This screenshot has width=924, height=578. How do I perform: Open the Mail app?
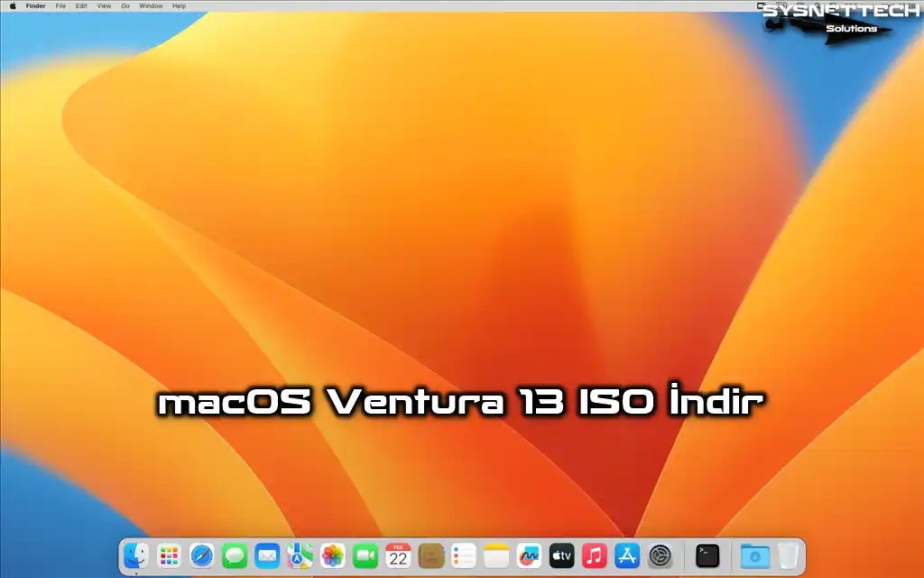tap(267, 555)
